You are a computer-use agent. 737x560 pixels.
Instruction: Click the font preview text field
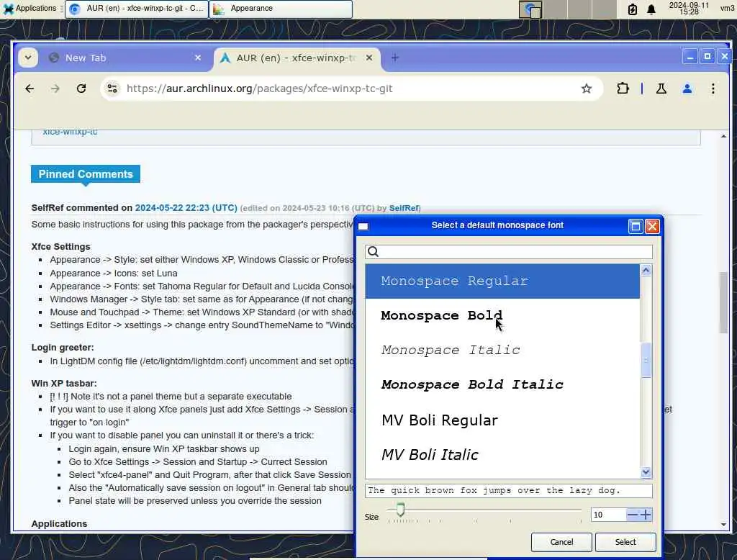(509, 490)
